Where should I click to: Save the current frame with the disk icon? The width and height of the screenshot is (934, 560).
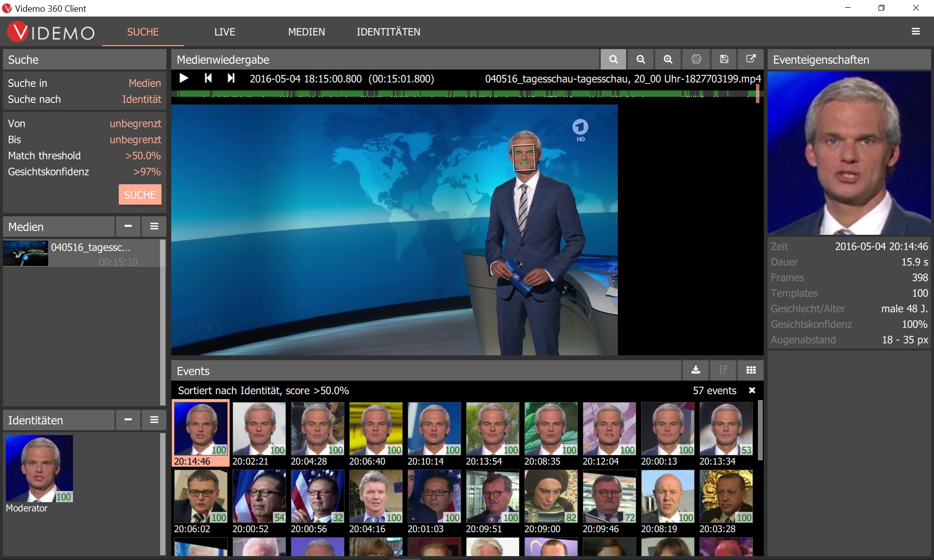click(724, 59)
